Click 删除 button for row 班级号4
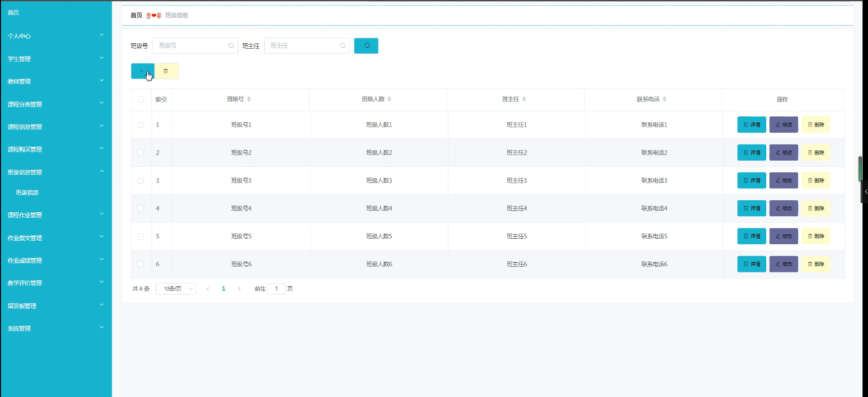Image resolution: width=868 pixels, height=397 pixels. tap(815, 208)
